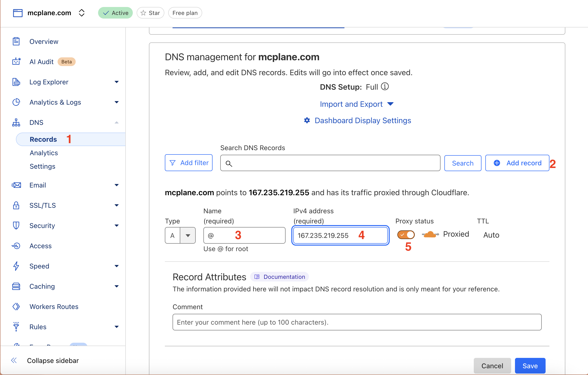The width and height of the screenshot is (588, 375).
Task: Click the DNS network tree icon
Action: pos(16,122)
